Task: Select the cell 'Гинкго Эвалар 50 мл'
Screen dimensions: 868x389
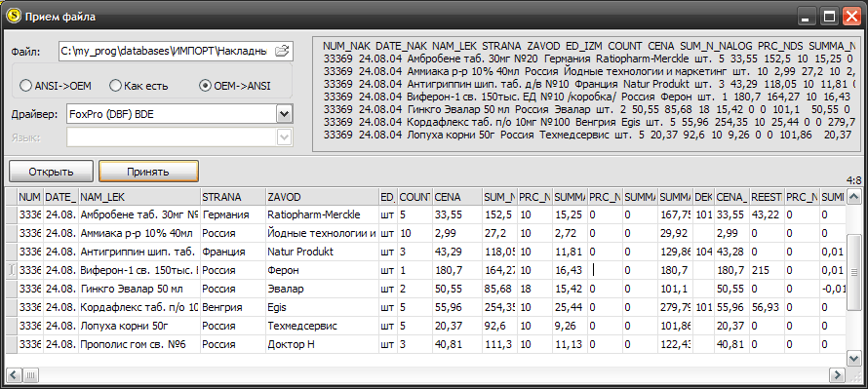Action: pyautogui.click(x=138, y=289)
